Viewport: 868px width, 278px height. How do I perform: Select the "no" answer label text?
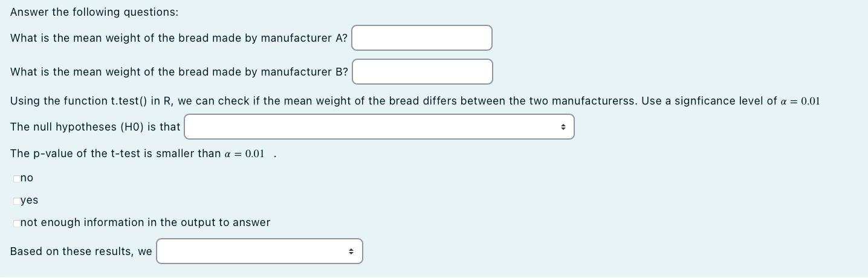coord(27,178)
